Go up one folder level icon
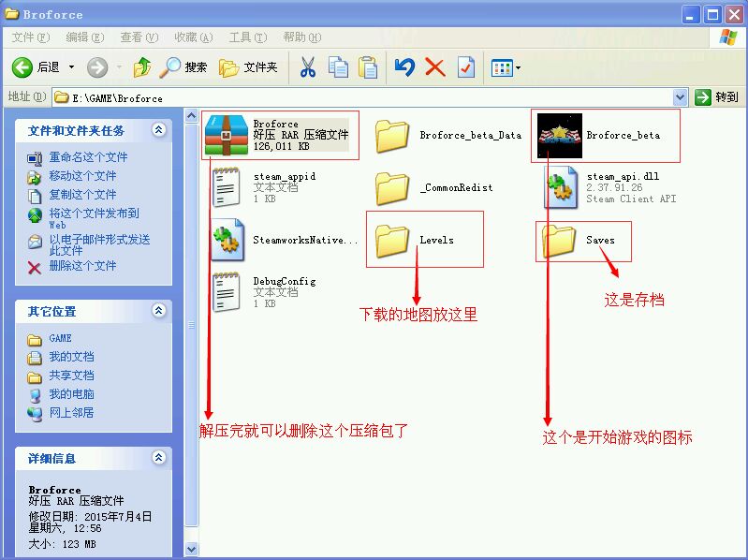The width and height of the screenshot is (748, 560). click(x=142, y=67)
